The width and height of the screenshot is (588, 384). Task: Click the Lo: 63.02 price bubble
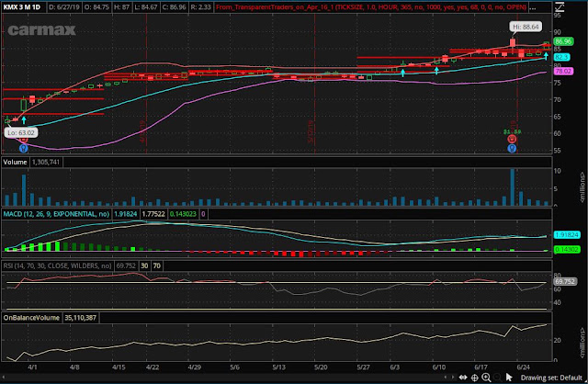pos(21,132)
